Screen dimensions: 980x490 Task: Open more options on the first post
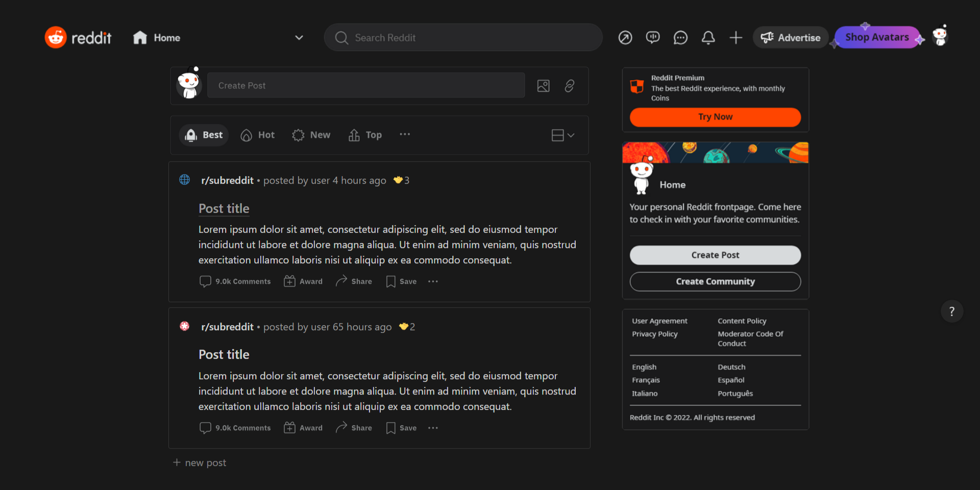coord(433,282)
